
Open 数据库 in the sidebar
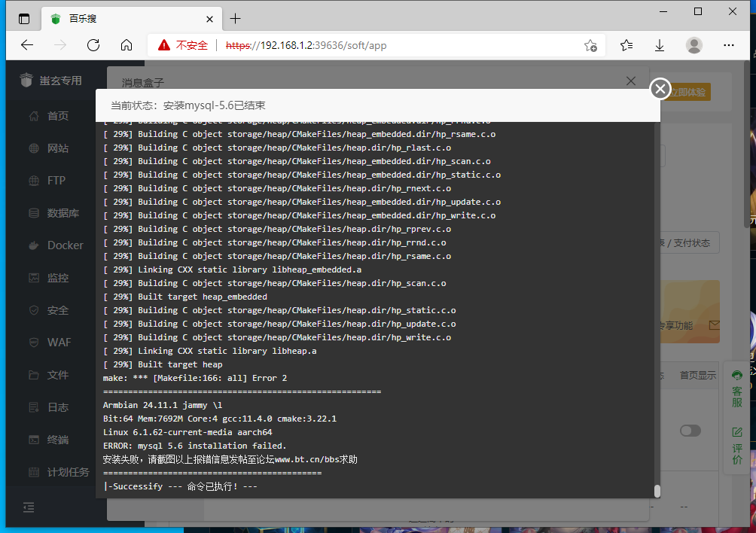coord(63,213)
